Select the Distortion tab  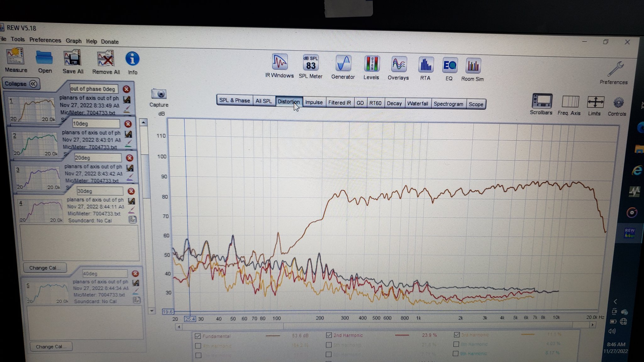pyautogui.click(x=289, y=101)
